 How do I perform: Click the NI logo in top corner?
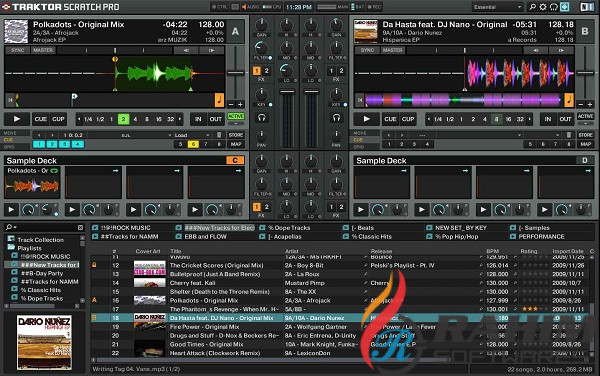[587, 7]
